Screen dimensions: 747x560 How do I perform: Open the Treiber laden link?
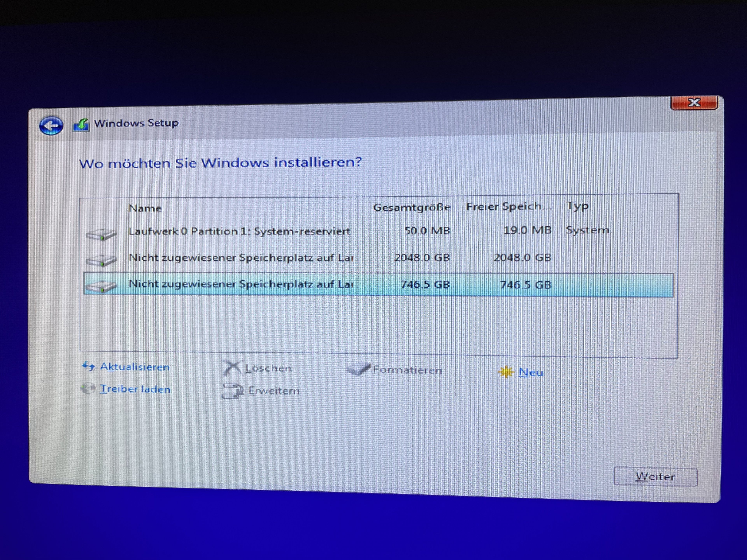point(135,389)
